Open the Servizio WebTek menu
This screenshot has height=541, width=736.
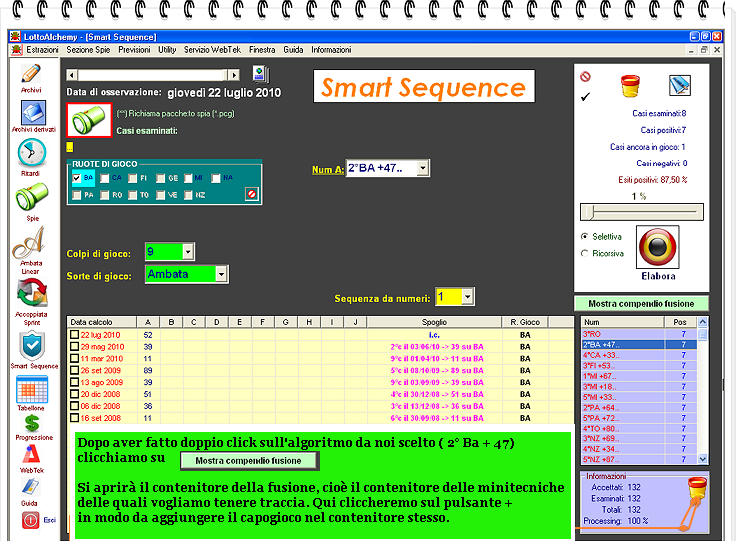click(212, 50)
